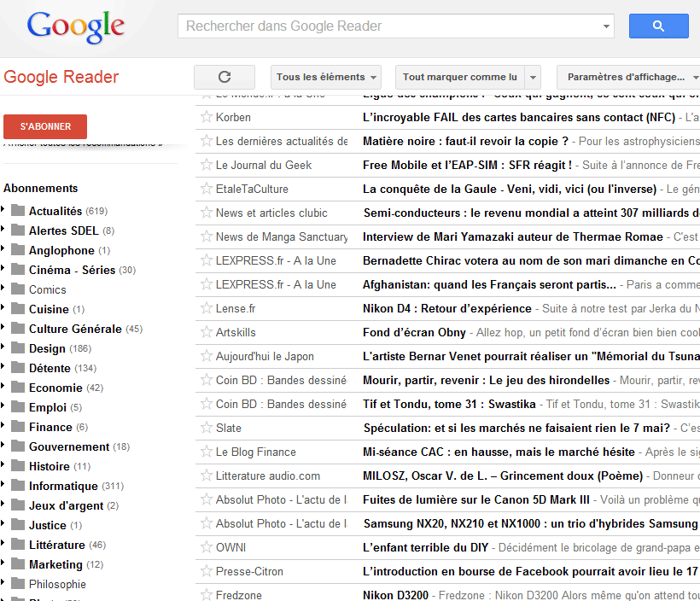Click the blue search magnifier button
This screenshot has height=601, width=700.
[x=658, y=26]
